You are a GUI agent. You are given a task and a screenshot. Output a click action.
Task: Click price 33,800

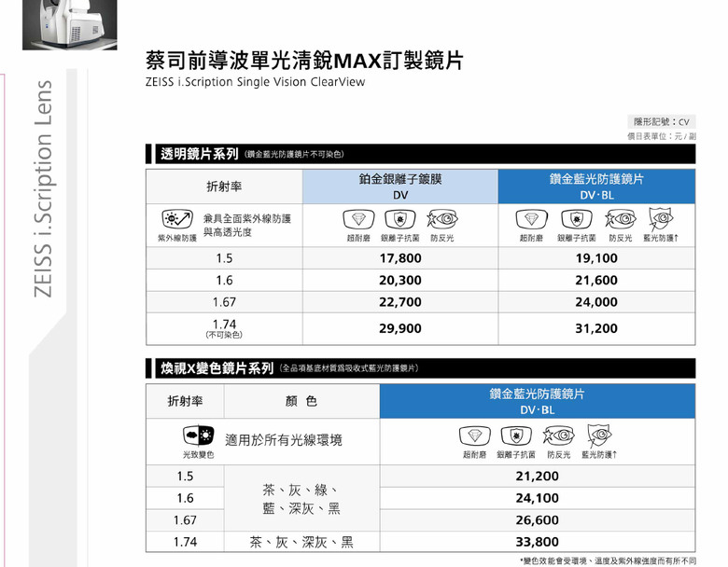(538, 542)
